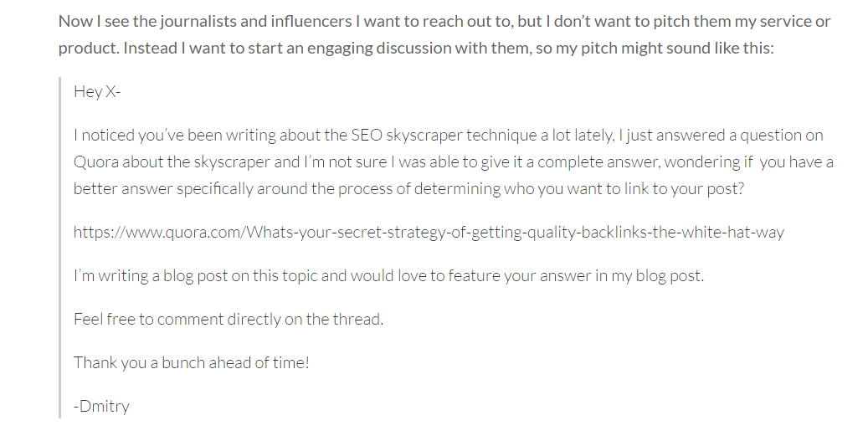The width and height of the screenshot is (868, 441).
Task: Click the sentence about featuring your answer in blog post
Action: pyautogui.click(x=388, y=275)
